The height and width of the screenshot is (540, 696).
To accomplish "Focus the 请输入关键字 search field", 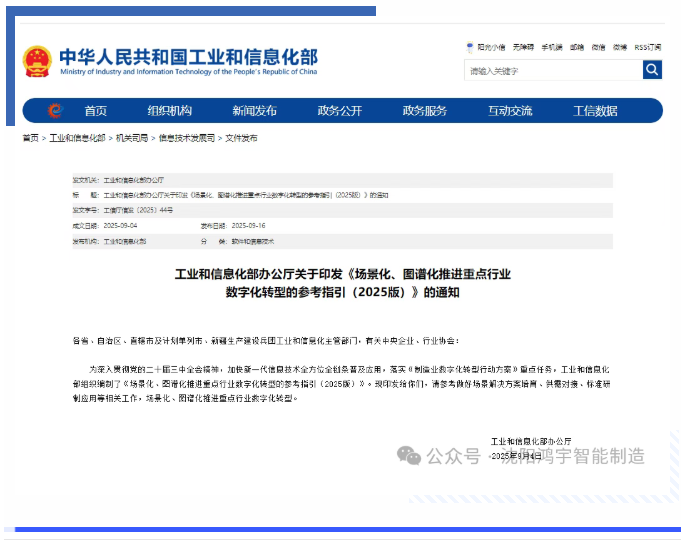I will coord(554,71).
